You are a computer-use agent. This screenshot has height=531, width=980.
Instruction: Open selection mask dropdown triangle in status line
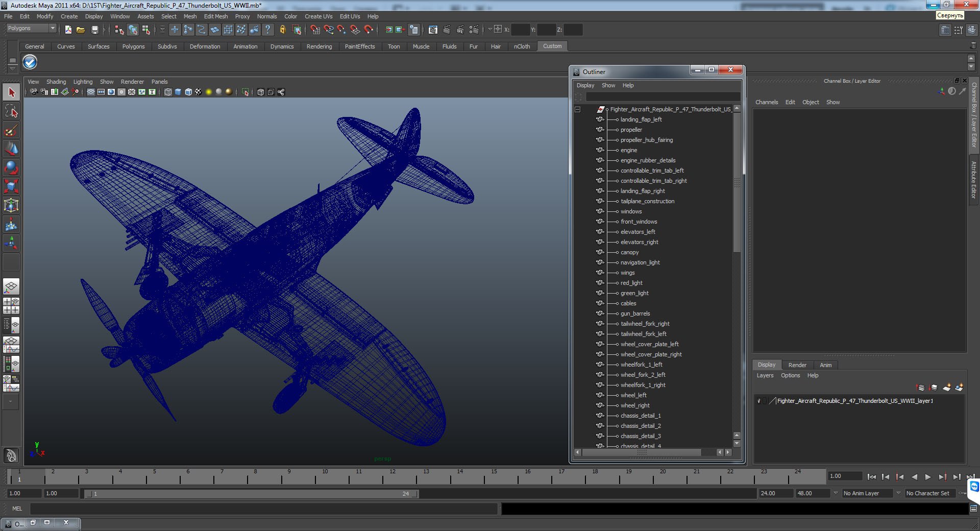point(162,30)
